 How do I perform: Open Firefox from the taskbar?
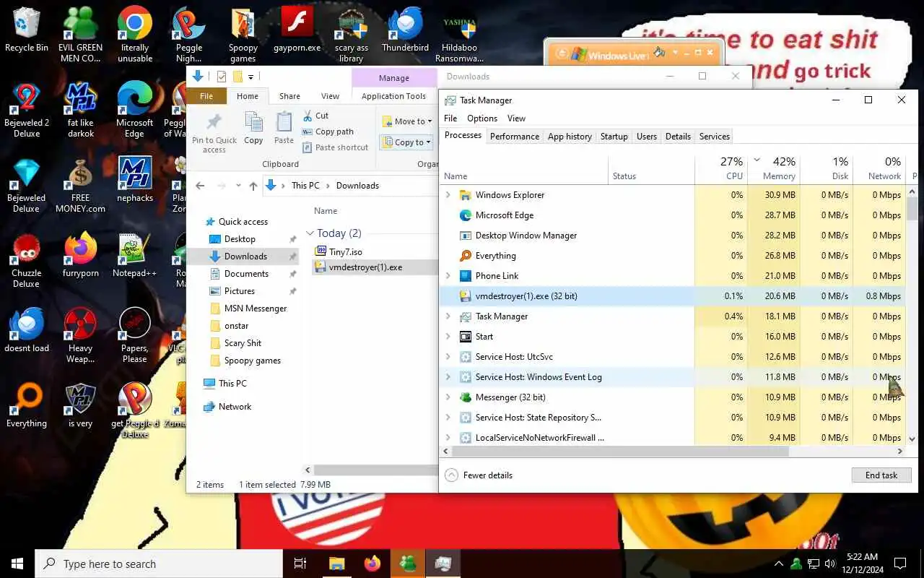click(372, 564)
